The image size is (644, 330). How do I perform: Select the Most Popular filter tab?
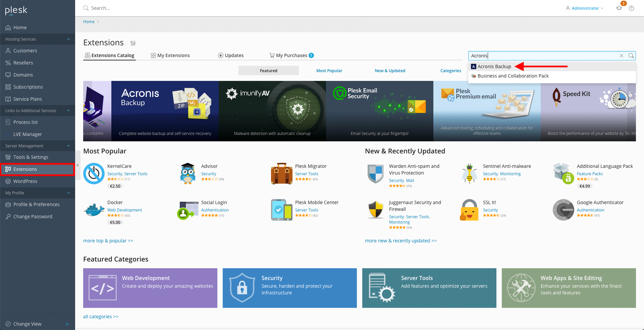coord(329,70)
